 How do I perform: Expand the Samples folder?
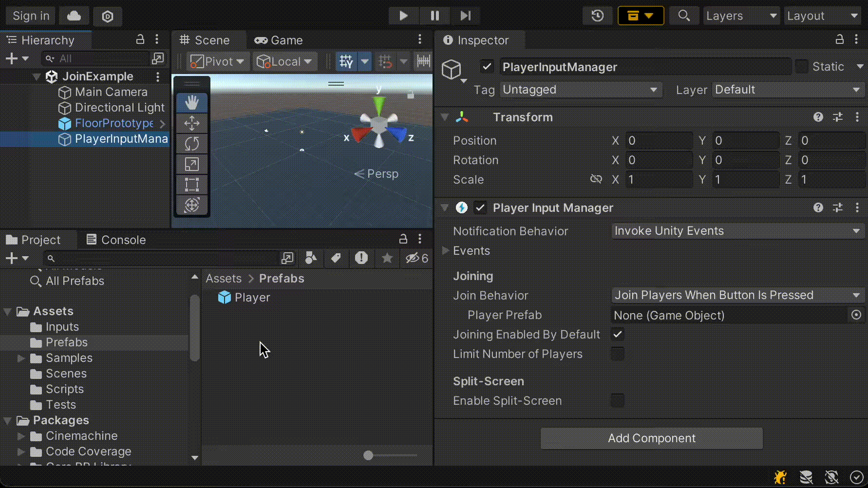tap(21, 358)
